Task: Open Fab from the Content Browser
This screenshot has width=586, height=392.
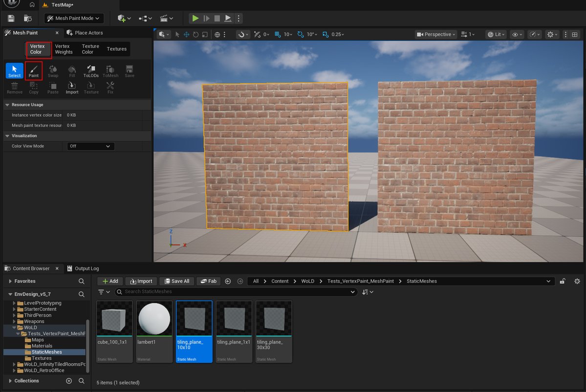Action: point(209,282)
